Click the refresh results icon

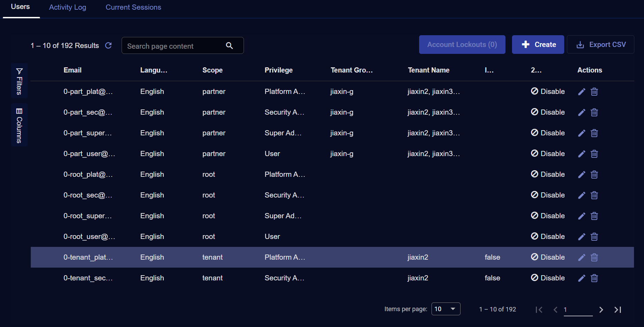point(108,46)
